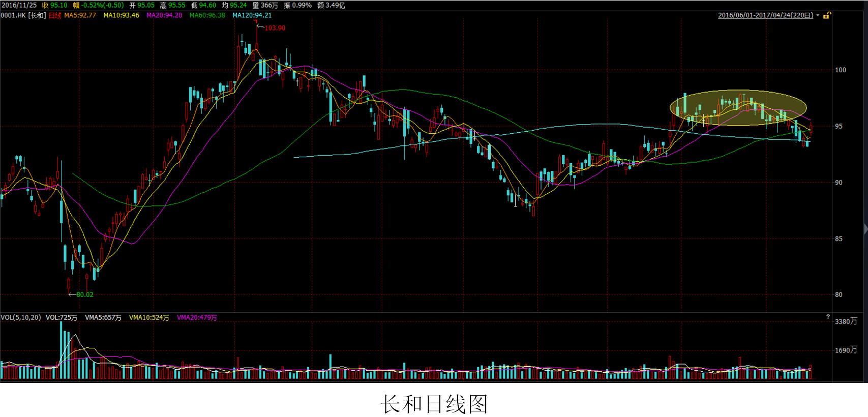Click the VMA20:479万 label
Screen dimensions: 868x417
tap(197, 318)
